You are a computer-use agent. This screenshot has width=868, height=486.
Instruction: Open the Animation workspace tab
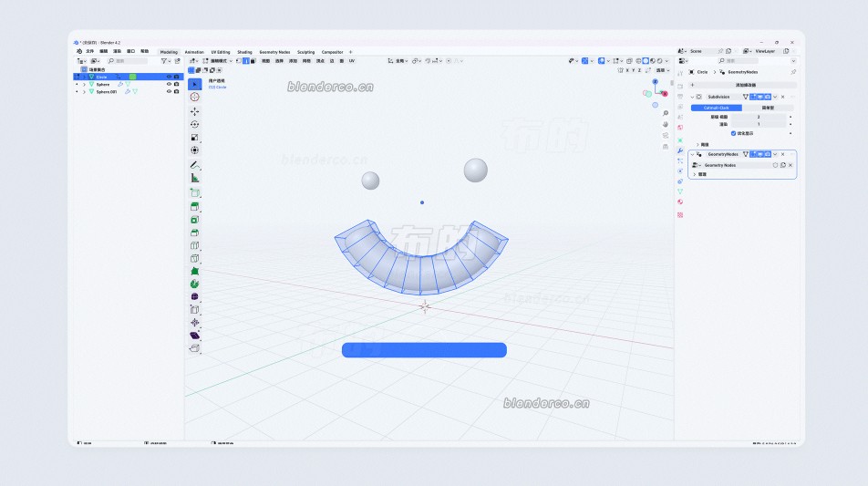194,52
